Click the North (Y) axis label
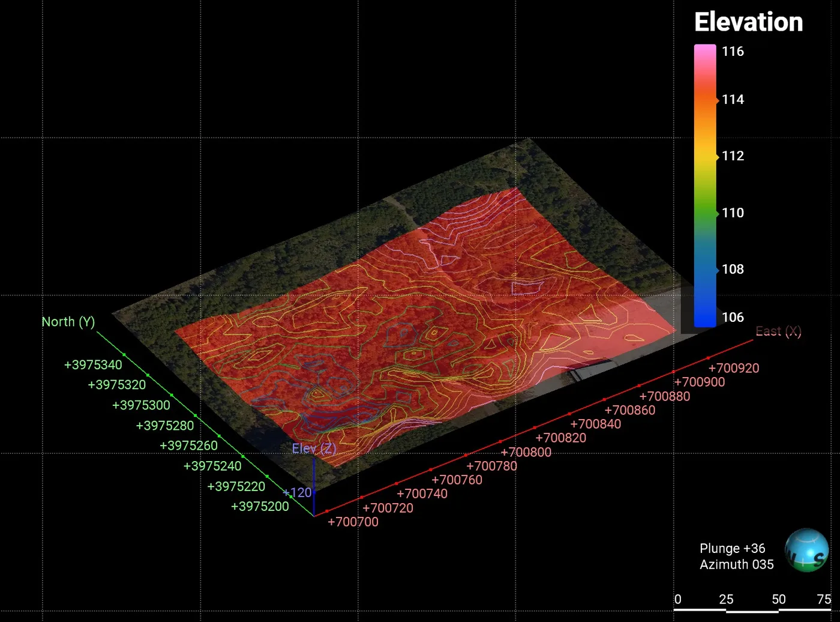 coord(68,322)
